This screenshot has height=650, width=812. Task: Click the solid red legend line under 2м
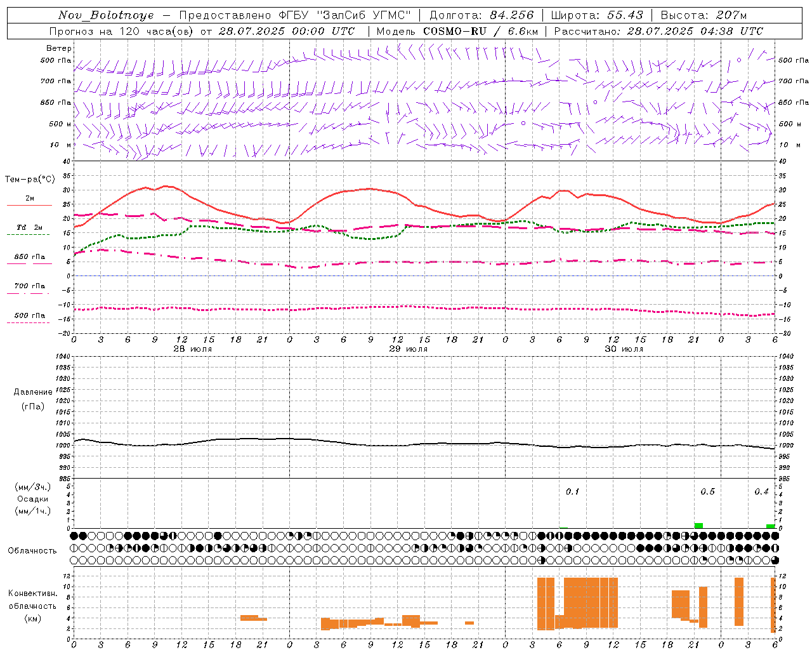[29, 206]
